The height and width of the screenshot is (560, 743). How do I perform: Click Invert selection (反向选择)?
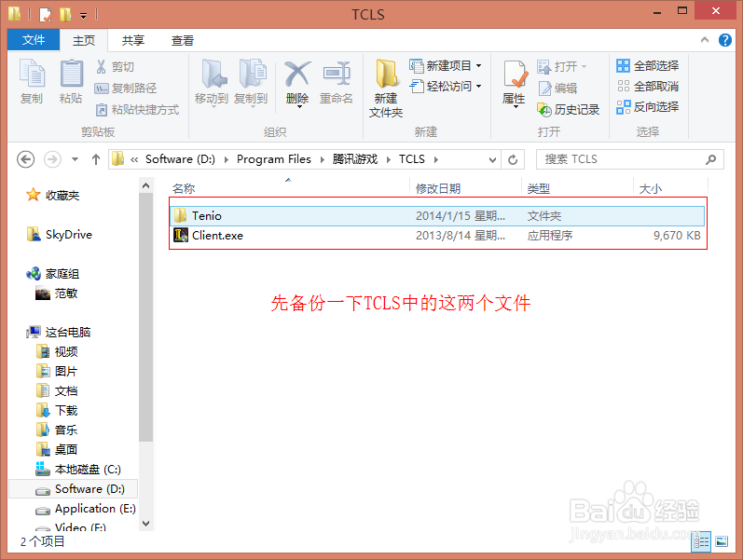(648, 107)
